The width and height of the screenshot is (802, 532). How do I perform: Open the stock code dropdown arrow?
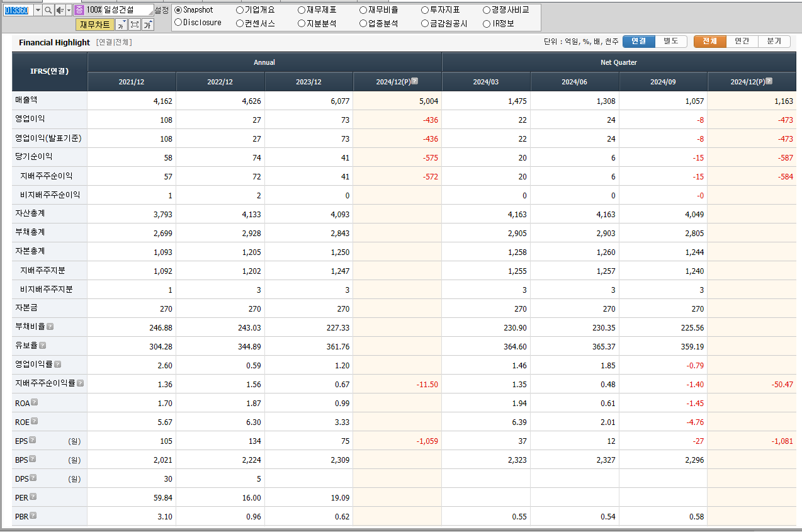(38, 10)
